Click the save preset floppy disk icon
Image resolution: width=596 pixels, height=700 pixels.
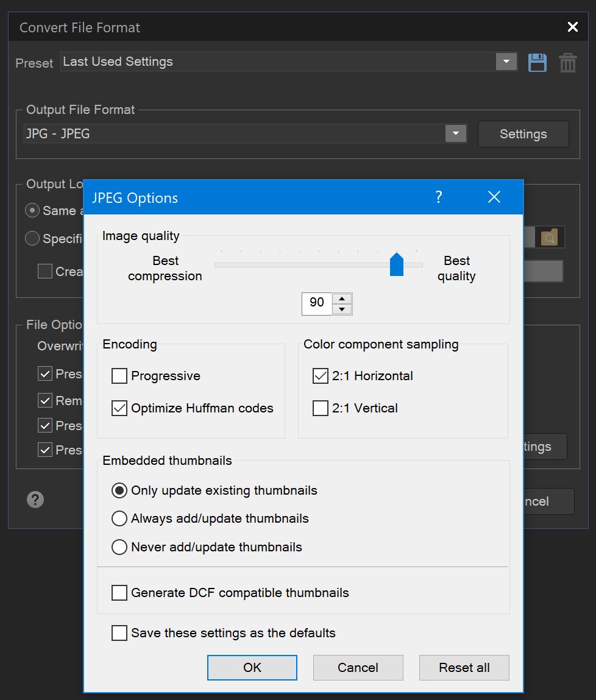[537, 62]
